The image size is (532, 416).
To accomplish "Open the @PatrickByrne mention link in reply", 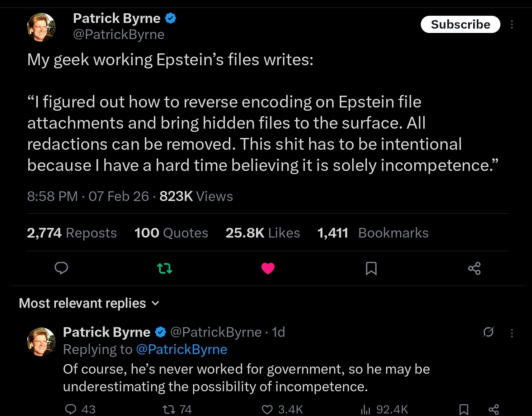I will (x=182, y=349).
